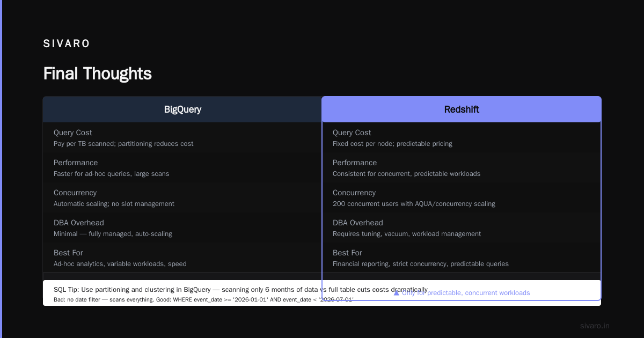Click 'Minimal — fully managed, auto-scaling' text
This screenshot has width=644, height=338.
113,234
